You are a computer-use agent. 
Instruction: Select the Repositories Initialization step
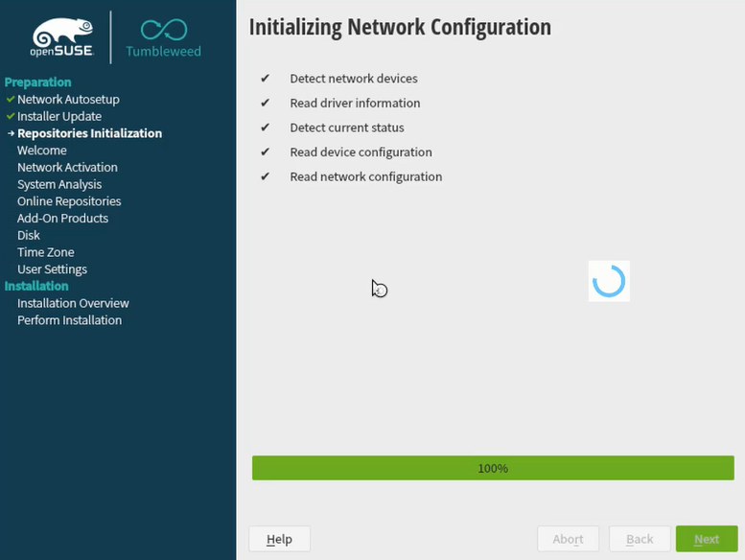(x=90, y=133)
